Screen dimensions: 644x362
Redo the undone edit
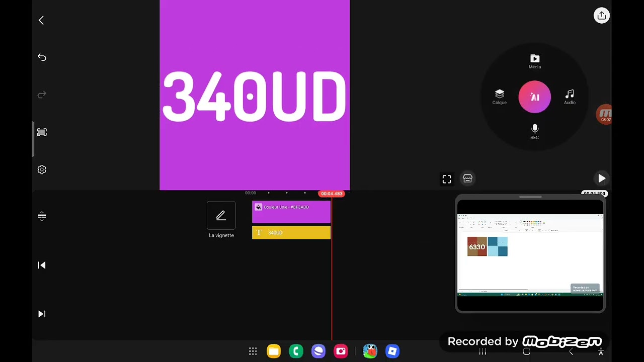pyautogui.click(x=42, y=95)
